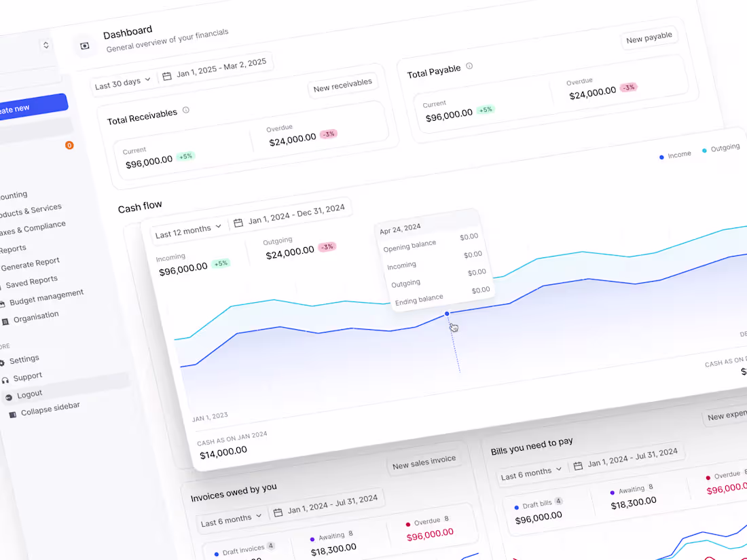Image resolution: width=747 pixels, height=560 pixels.
Task: Click the blue Income legend color dot
Action: [661, 156]
